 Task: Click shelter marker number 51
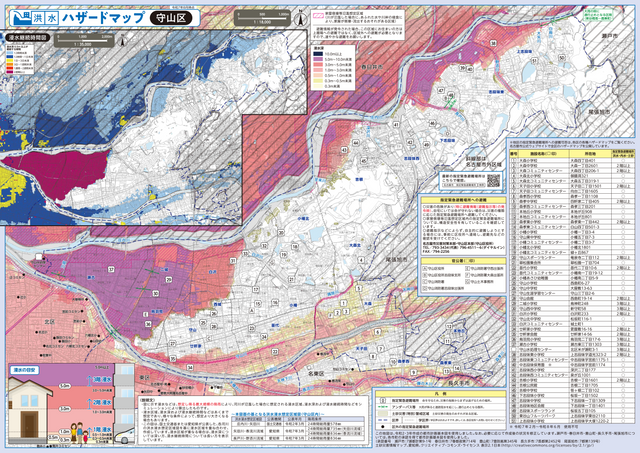point(534,61)
